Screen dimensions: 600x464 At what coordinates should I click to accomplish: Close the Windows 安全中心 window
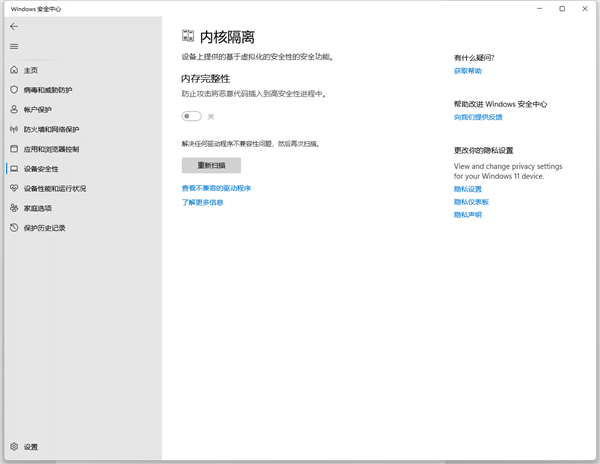click(x=584, y=8)
